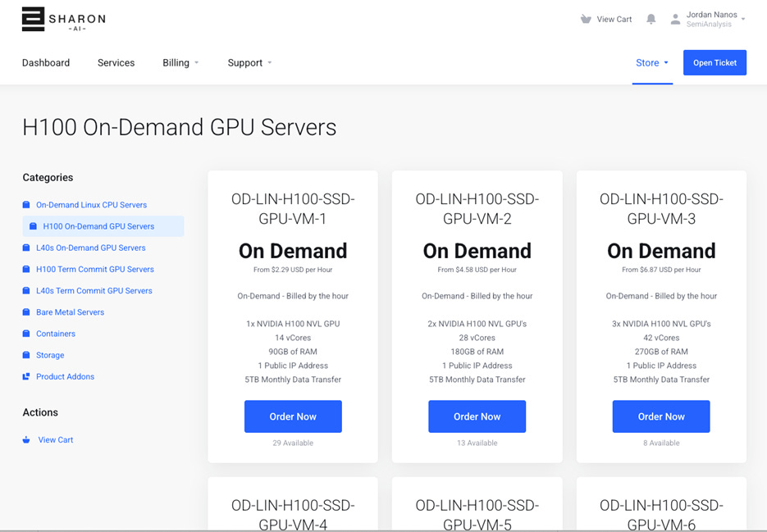This screenshot has width=767, height=532.
Task: Click icon beside L40s On-Demand GPU Servers
Action: 26,248
